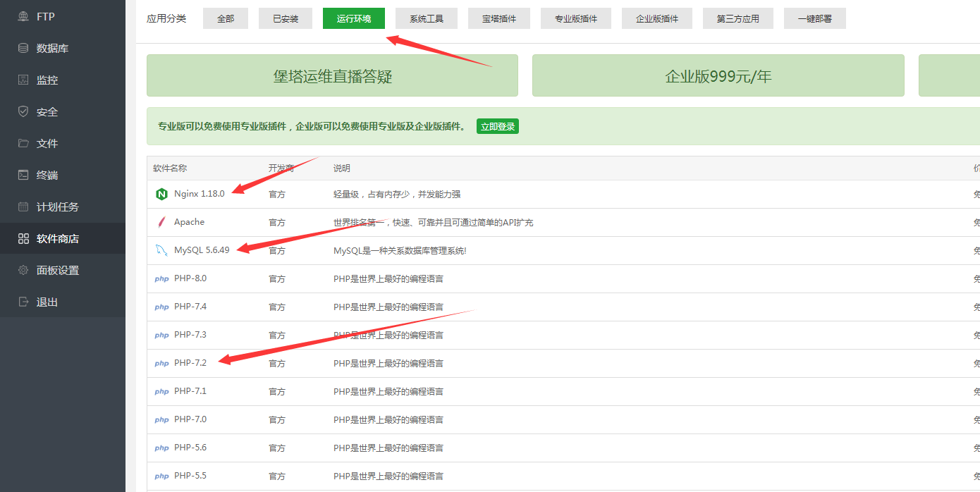The height and width of the screenshot is (492, 980).
Task: Click the database (数据库) stack icon
Action: click(x=23, y=48)
